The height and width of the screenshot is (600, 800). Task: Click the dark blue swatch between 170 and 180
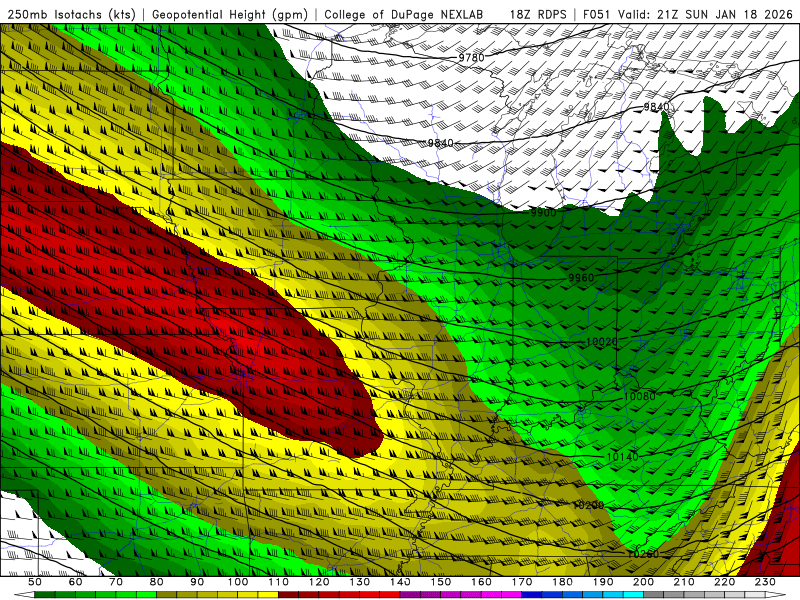[x=532, y=595]
